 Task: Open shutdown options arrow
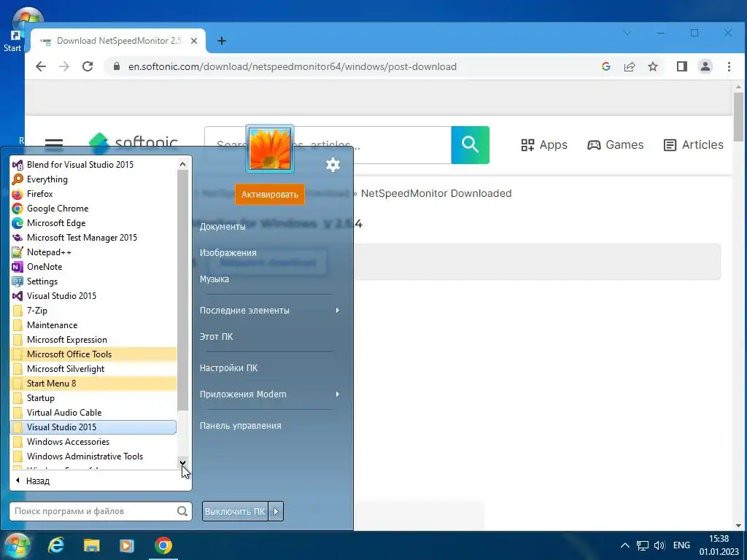276,511
